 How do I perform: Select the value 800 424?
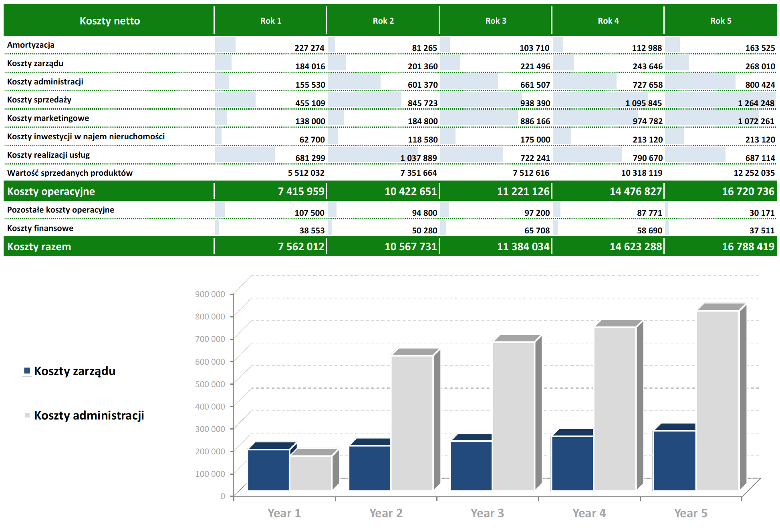(760, 85)
